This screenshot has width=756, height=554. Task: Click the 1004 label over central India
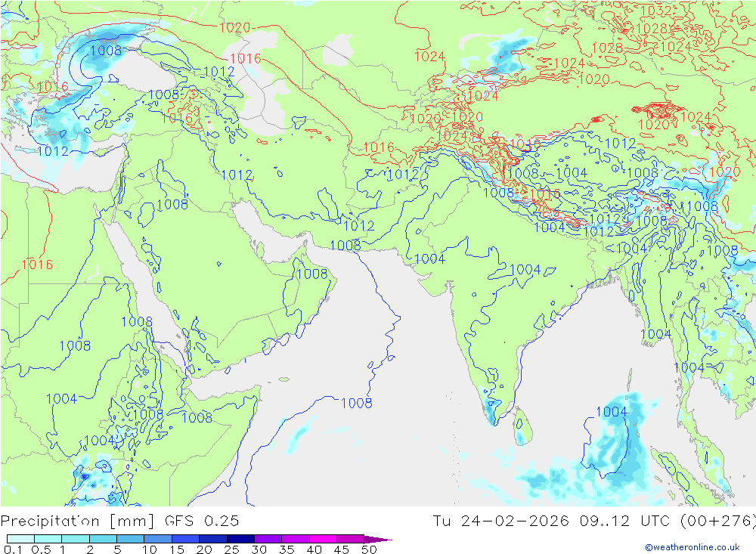pos(525,270)
